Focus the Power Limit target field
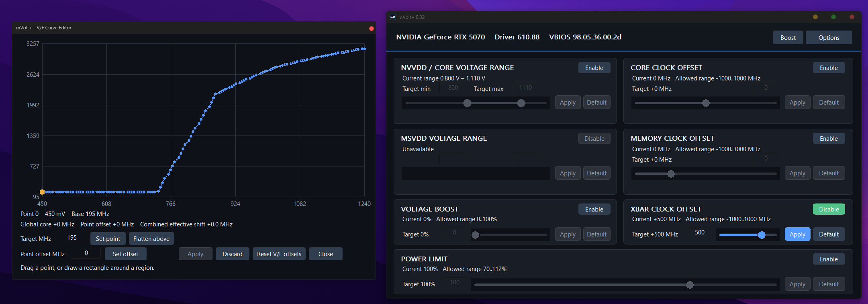868x304 pixels. point(455,282)
